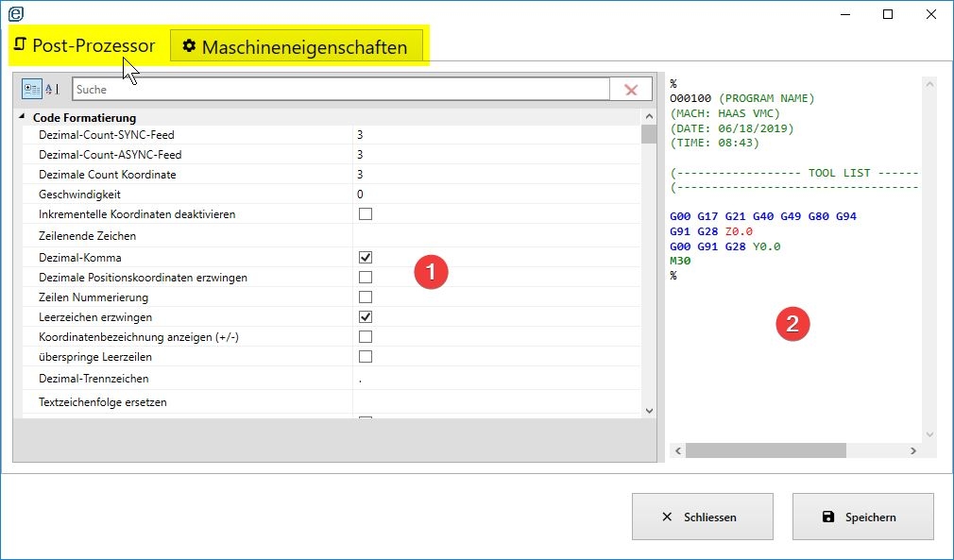Switch to categorized property view

(31, 90)
